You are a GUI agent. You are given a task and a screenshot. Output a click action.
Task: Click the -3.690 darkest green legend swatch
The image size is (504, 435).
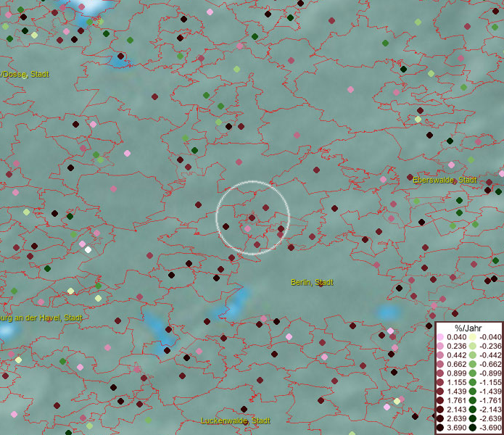473,428
